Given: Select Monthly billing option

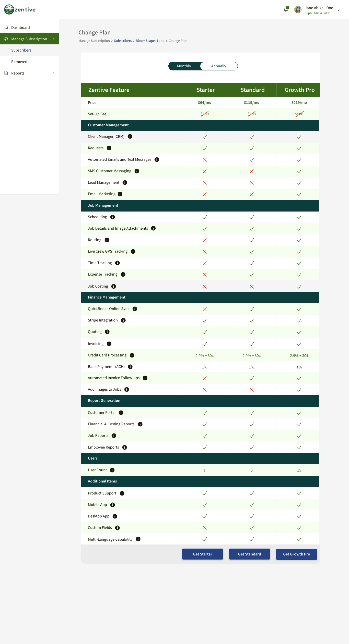Looking at the screenshot, I should tap(184, 66).
